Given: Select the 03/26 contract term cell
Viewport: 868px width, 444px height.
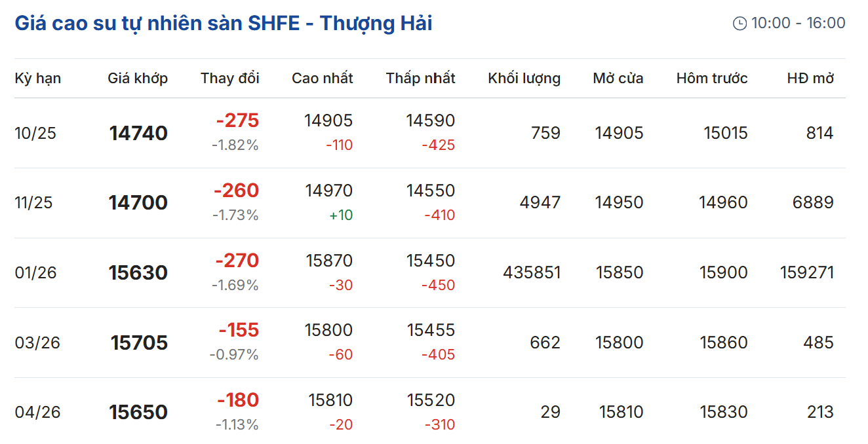Looking at the screenshot, I should tap(37, 343).
